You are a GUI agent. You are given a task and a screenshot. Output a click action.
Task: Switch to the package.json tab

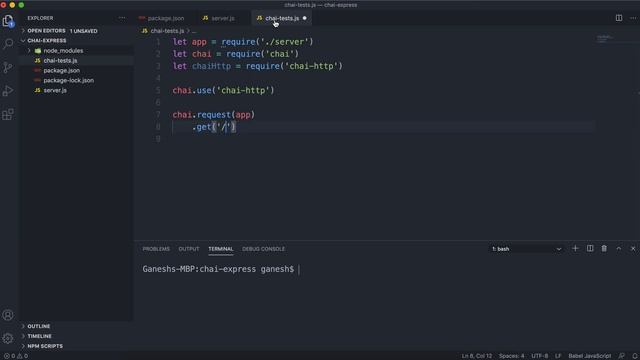(161, 18)
